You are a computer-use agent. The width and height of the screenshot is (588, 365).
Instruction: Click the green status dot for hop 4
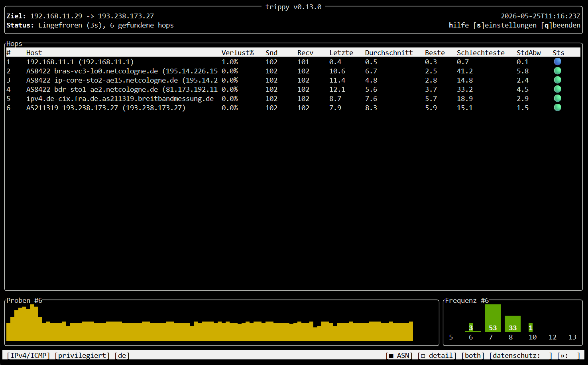coord(557,89)
